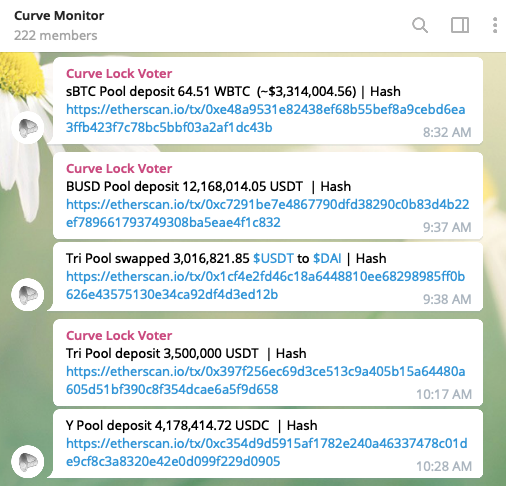The image size is (506, 486).
Task: Open the Curve Monitor chat title
Action: coord(59,16)
